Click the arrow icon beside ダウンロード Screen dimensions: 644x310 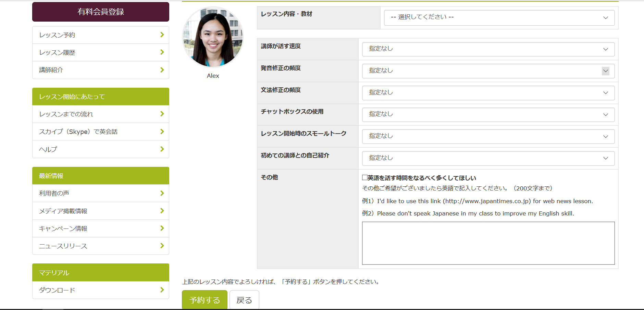[x=162, y=290]
